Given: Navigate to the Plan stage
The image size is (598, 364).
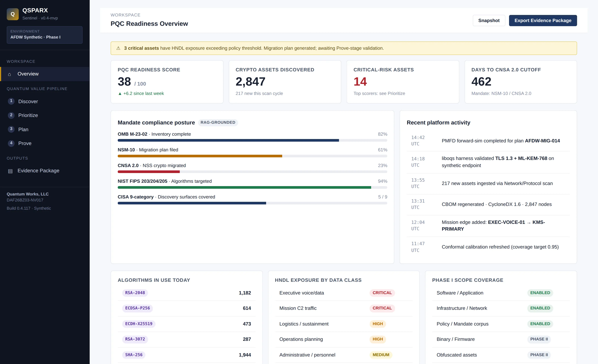Looking at the screenshot, I should (x=45, y=129).
